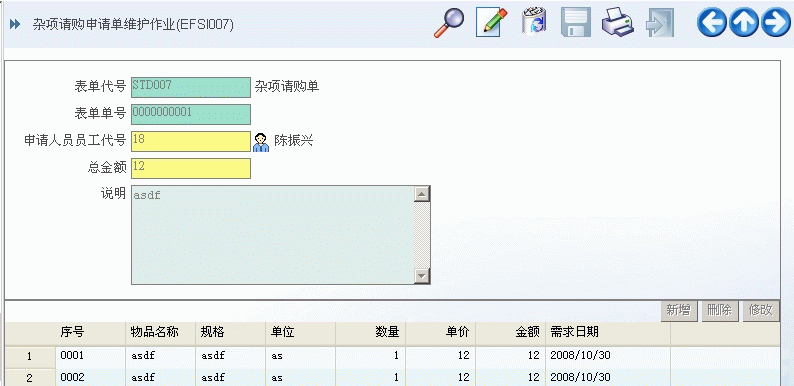Click the 说明 scrollbar up arrow
Screen dimensions: 794x386
(422, 194)
